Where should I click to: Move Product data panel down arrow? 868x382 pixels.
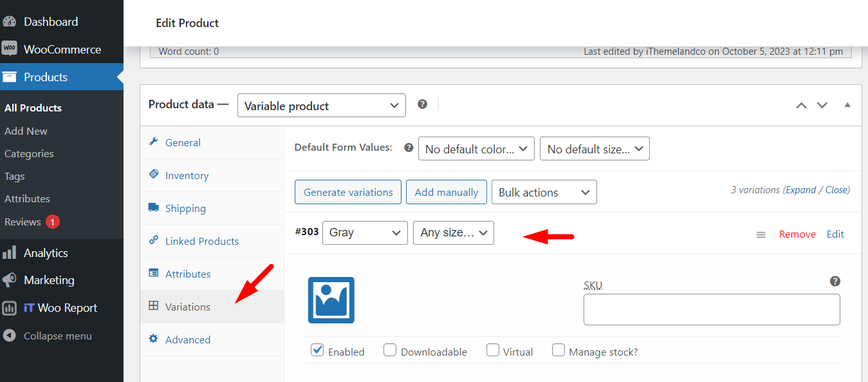(822, 105)
